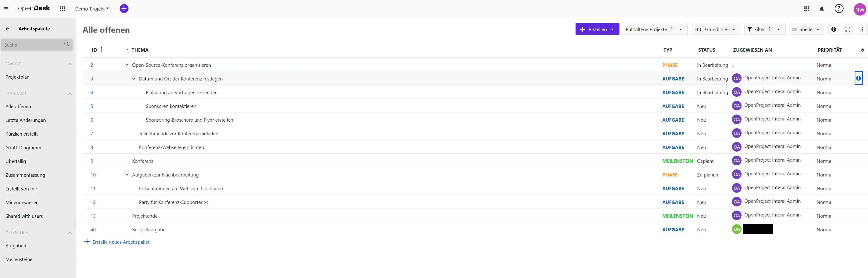Collapse Open-Source-Konferenz organisieren row
Viewport: 868px width, 278px height.
coord(127,65)
